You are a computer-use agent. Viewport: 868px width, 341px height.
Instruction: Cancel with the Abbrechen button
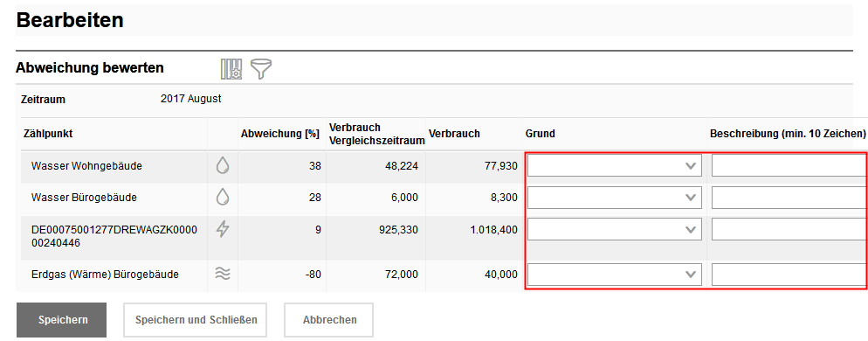(x=329, y=320)
